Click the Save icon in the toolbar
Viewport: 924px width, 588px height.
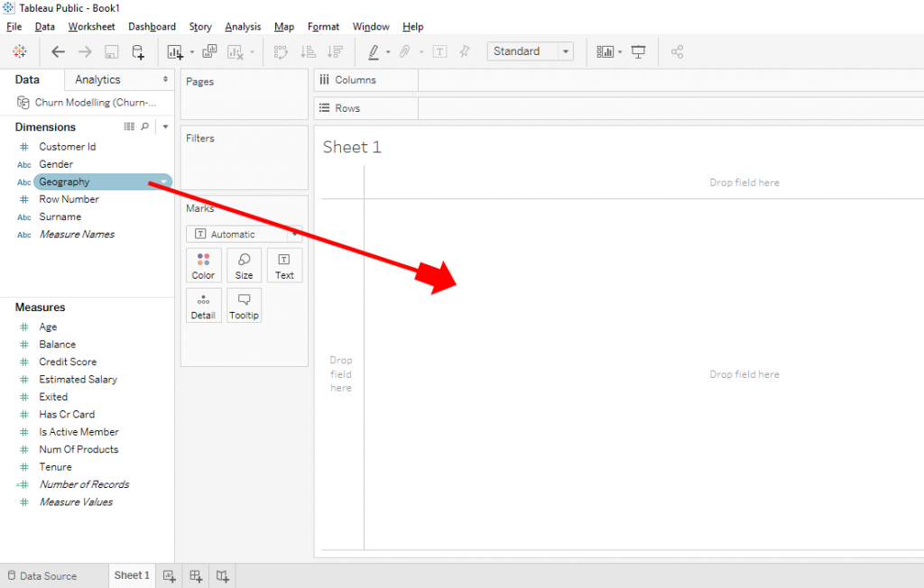tap(112, 51)
